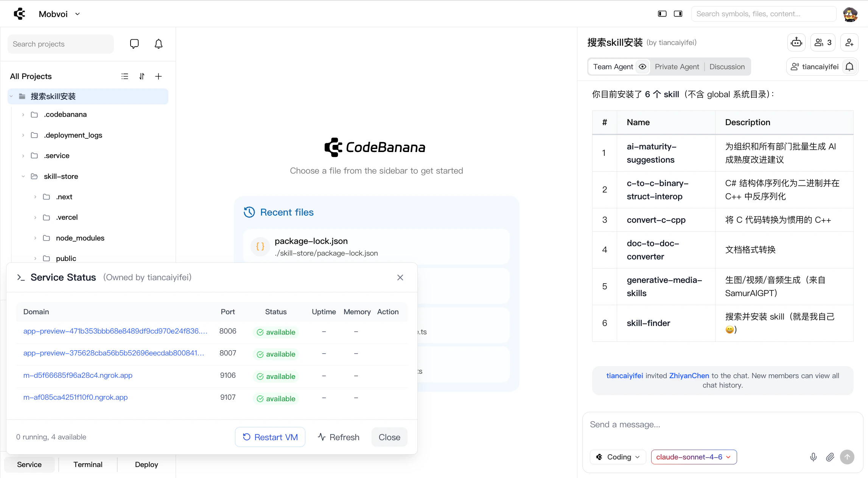Click the Restart VM button
The width and height of the screenshot is (868, 478).
coord(270,437)
